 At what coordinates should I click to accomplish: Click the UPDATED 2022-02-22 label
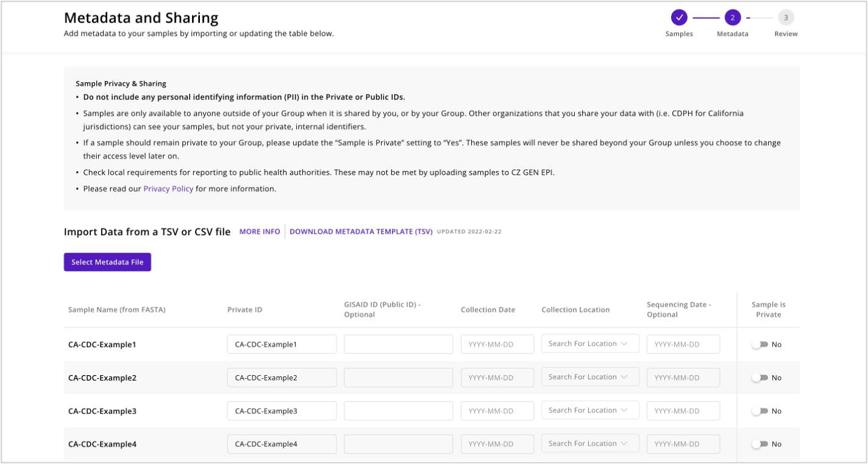click(469, 231)
